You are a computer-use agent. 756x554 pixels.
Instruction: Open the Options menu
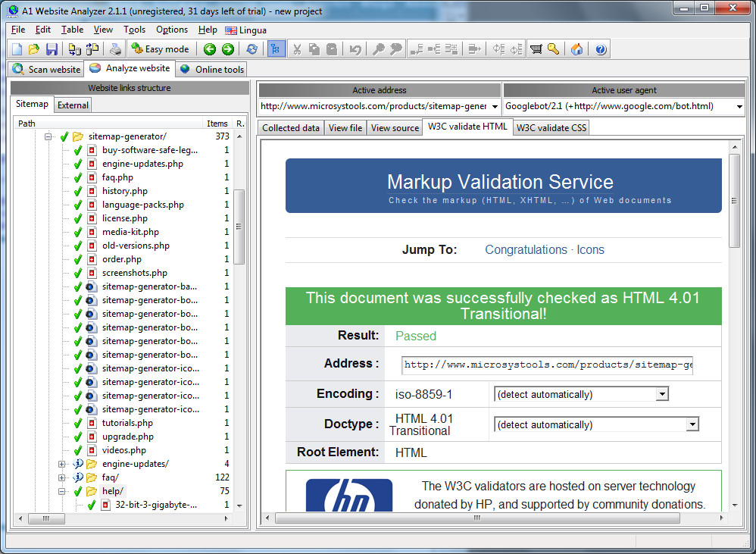click(172, 30)
